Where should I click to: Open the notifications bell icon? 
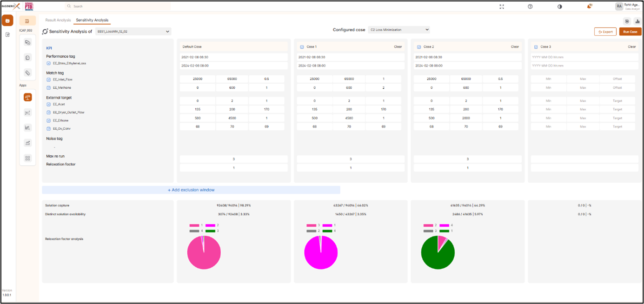coord(589,7)
